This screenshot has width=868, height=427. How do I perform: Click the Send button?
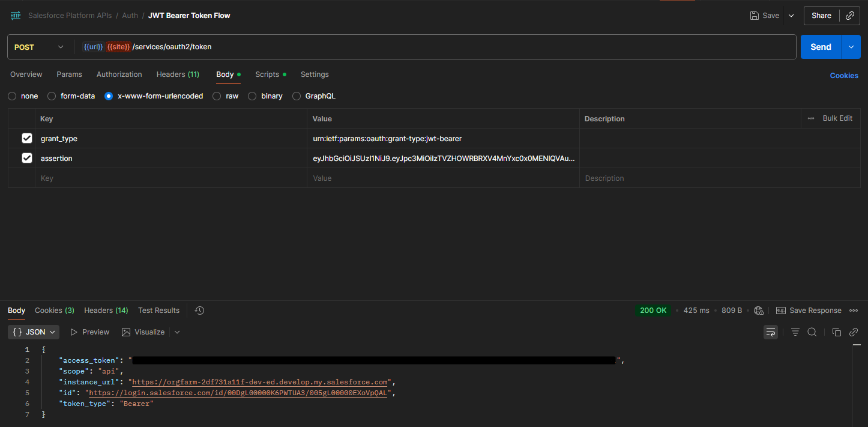[821, 47]
